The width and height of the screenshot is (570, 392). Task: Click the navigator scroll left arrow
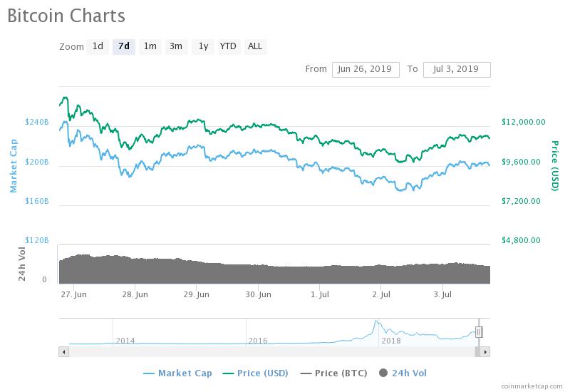tap(64, 351)
